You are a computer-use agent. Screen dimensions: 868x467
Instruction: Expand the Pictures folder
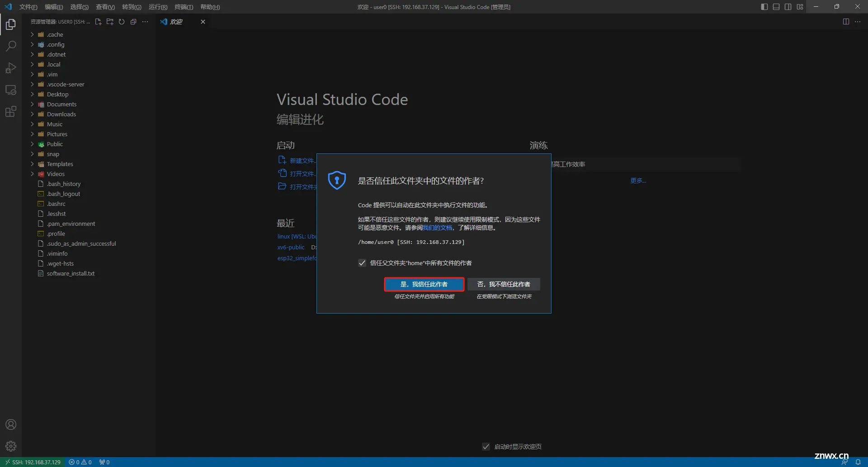tap(89, 134)
